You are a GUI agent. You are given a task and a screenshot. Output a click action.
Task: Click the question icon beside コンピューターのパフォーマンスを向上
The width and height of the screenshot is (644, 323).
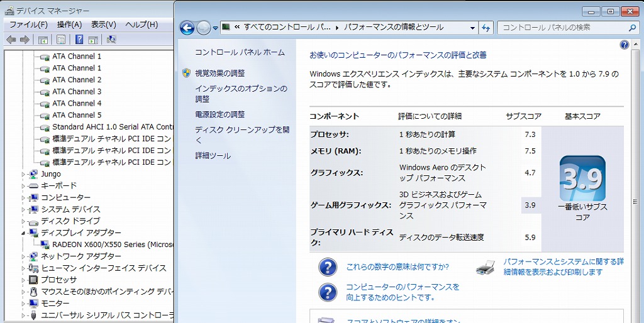[328, 292]
